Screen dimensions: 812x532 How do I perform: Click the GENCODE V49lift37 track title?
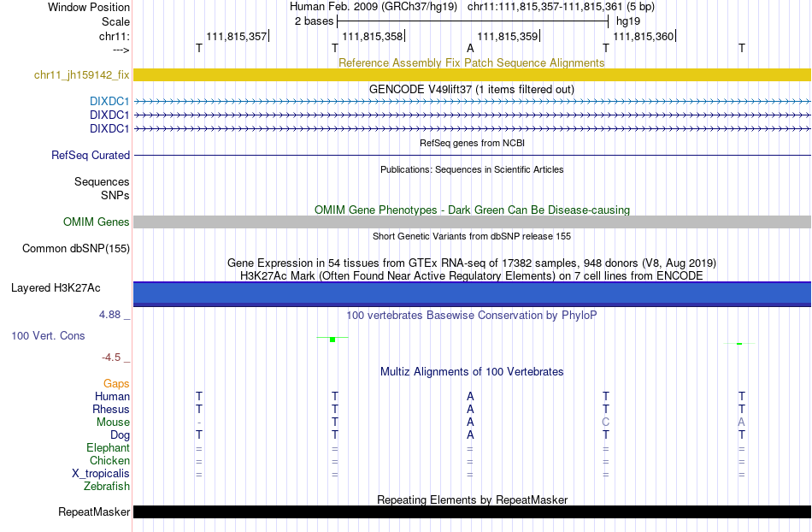pyautogui.click(x=472, y=89)
